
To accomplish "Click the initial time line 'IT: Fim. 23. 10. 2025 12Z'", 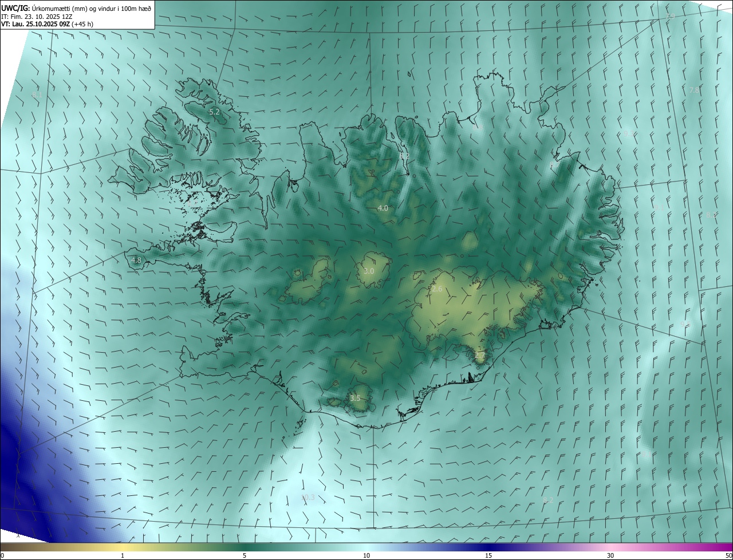I will coord(37,17).
